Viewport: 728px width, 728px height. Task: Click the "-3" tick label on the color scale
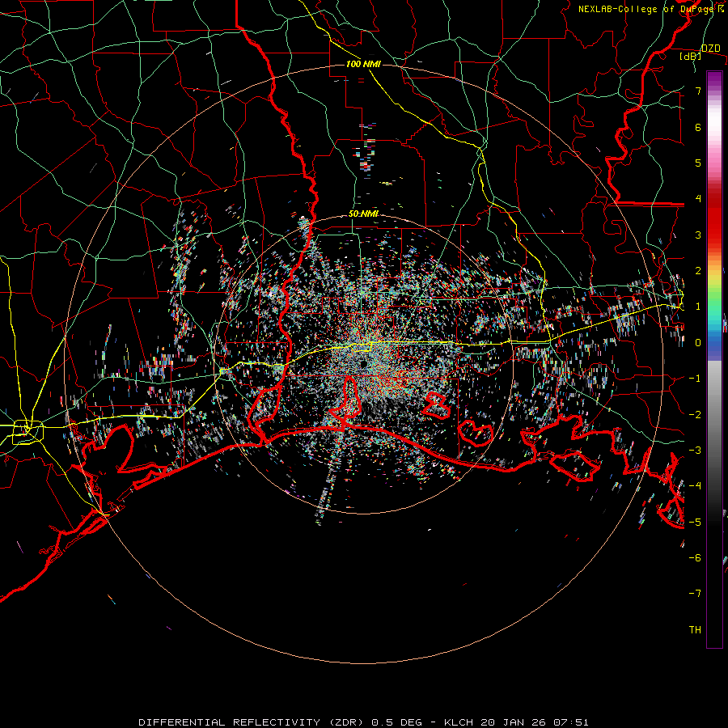[695, 451]
